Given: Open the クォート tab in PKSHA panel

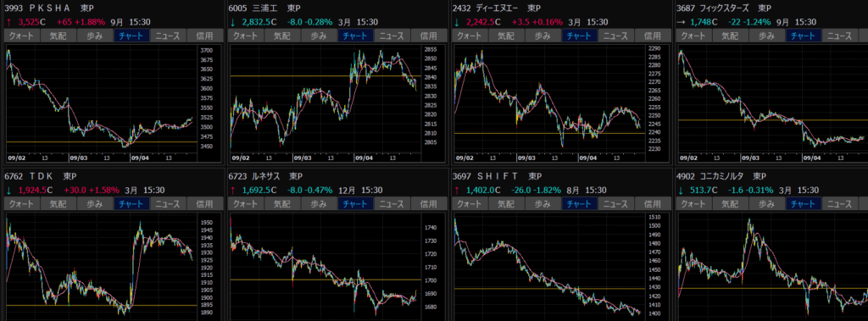Looking at the screenshot, I should pyautogui.click(x=21, y=36).
